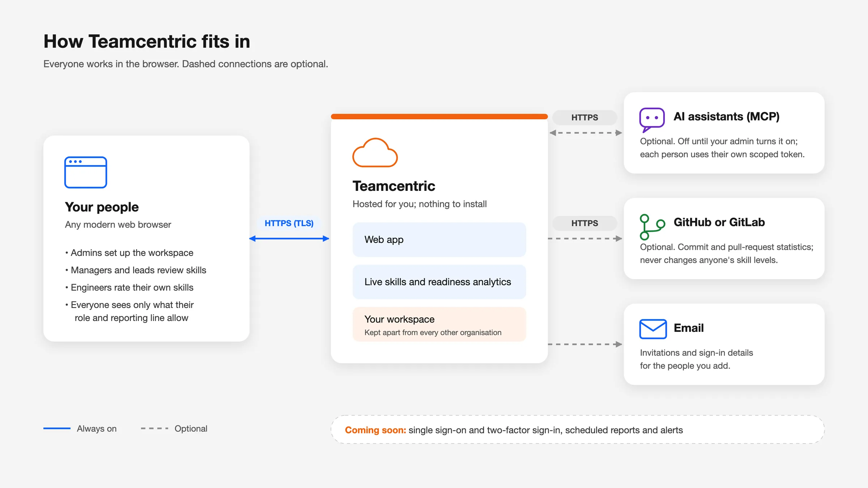The width and height of the screenshot is (868, 488).
Task: Click the HTTPS label near GitHub or GitLab
Action: [584, 223]
